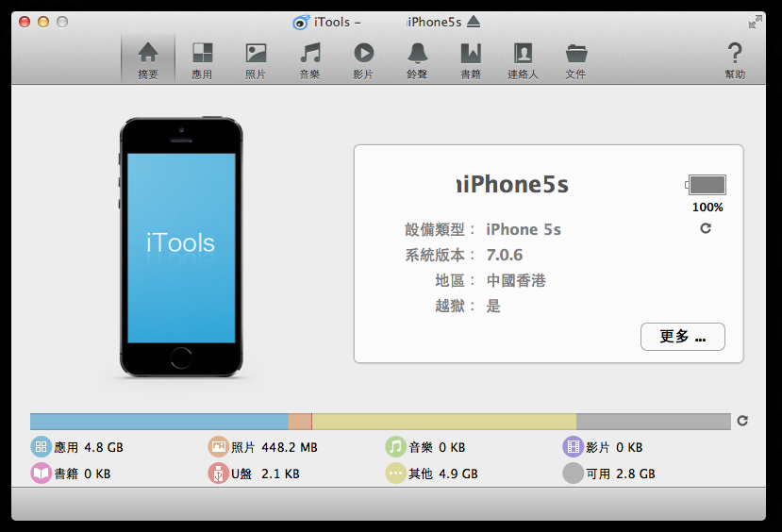Click the U盤 2.1 KB legend icon
Viewport: 782px width, 532px height.
[x=218, y=474]
